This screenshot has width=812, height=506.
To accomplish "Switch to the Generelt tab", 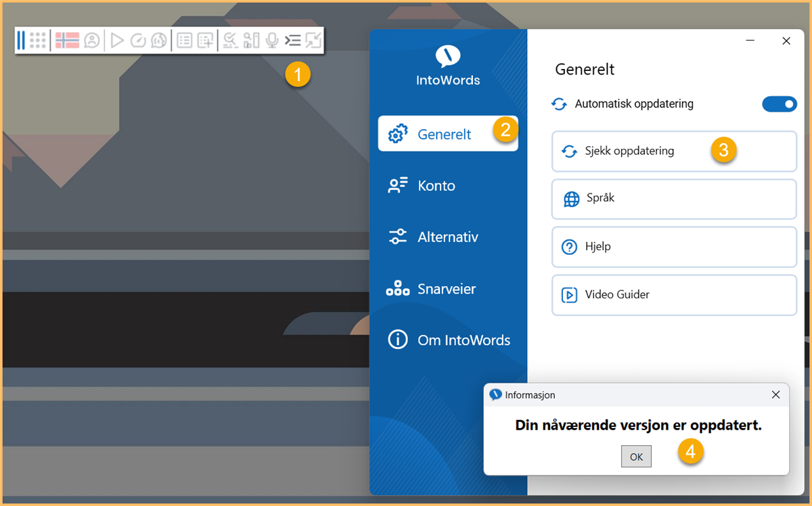I will click(448, 134).
